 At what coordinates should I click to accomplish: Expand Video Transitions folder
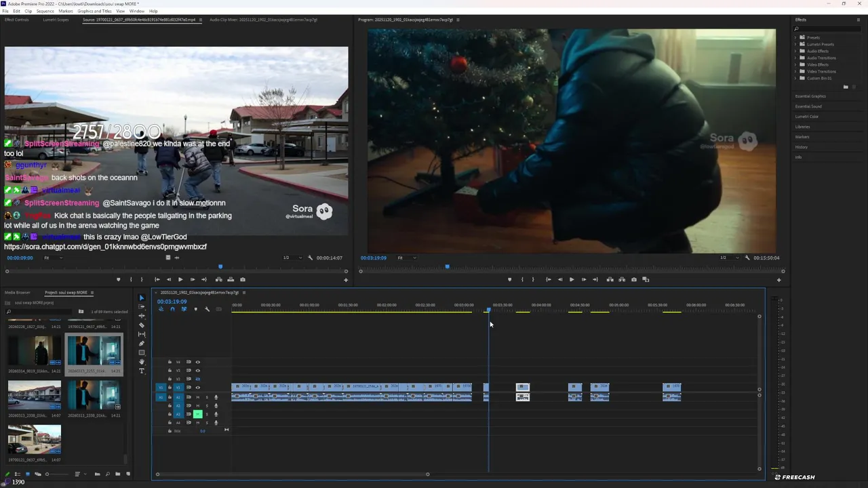[x=796, y=71]
